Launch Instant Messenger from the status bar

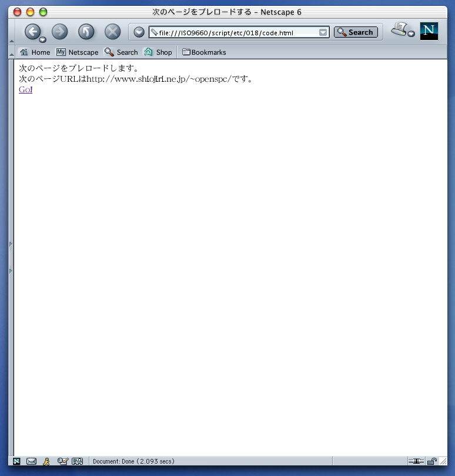pos(46,461)
